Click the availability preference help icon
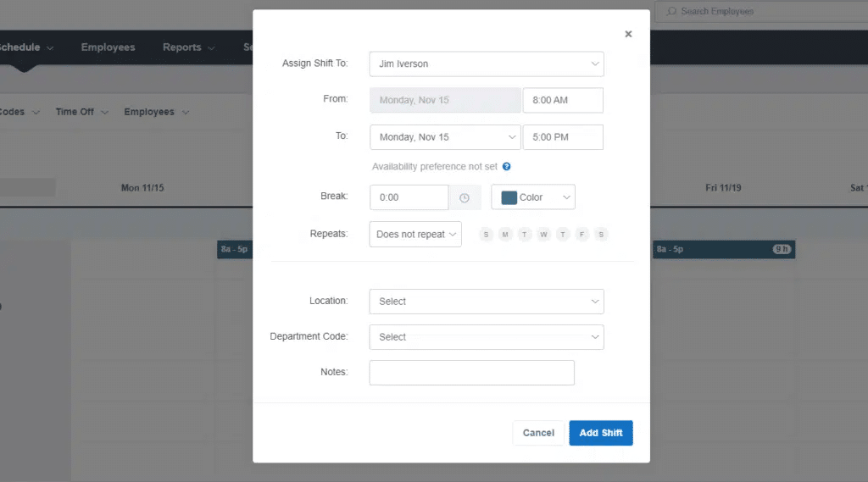Screen dimensions: 868x482 tap(507, 167)
